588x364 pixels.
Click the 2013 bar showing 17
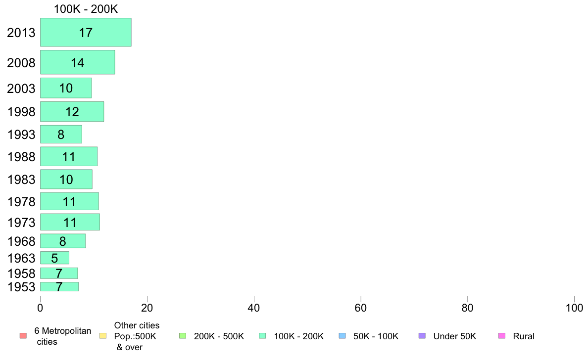pos(86,32)
